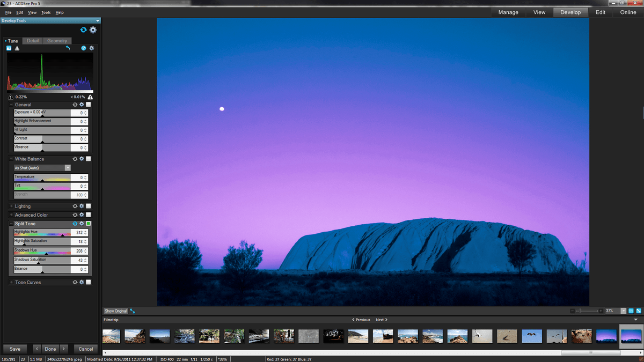Click the actual size icon beside zoom dropdown
Viewport: 644px width, 362px height.
(631, 311)
